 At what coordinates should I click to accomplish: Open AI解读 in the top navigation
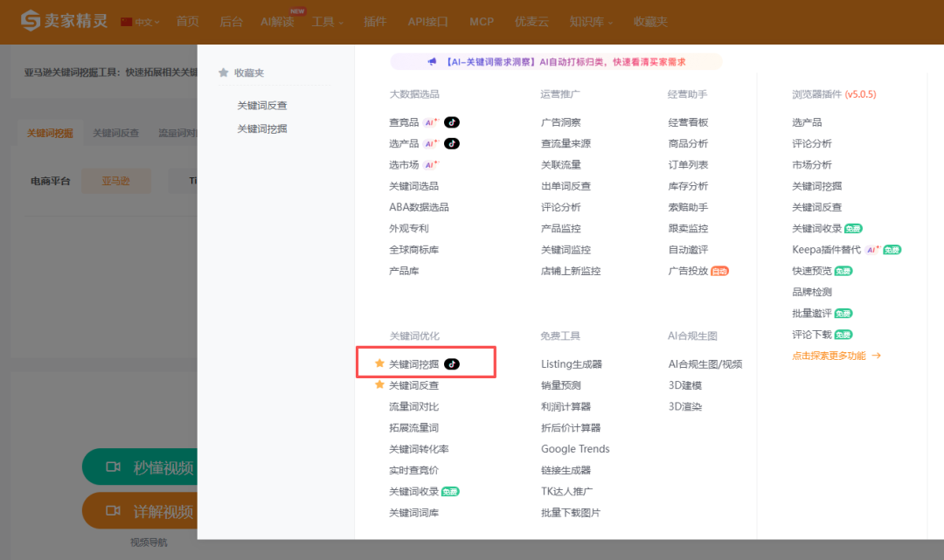pos(278,22)
